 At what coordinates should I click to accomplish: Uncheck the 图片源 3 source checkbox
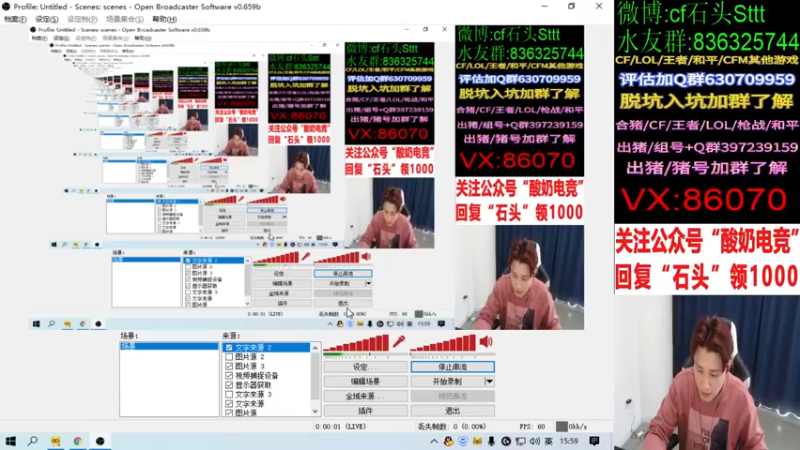coord(229,366)
